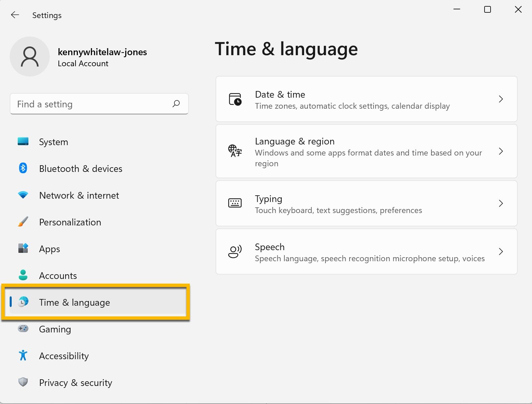
Task: Click the Typing keyboard icon
Action: coord(235,203)
